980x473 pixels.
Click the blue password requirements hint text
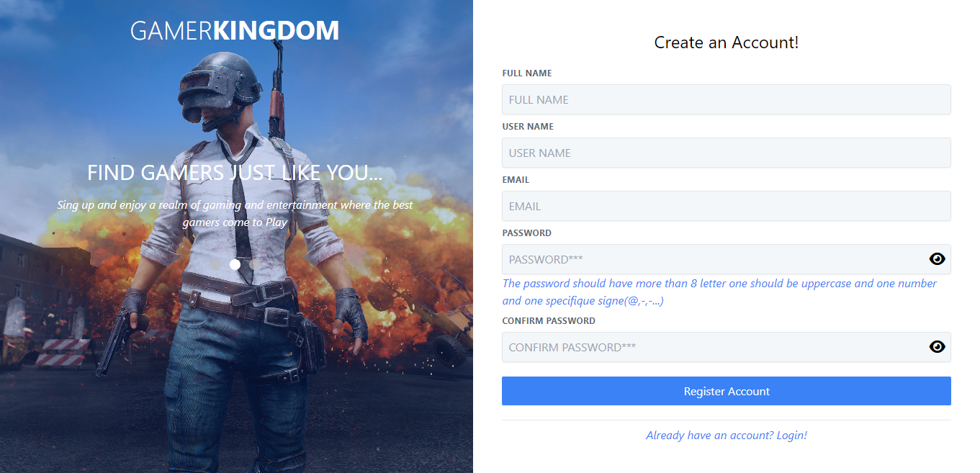pyautogui.click(x=719, y=292)
